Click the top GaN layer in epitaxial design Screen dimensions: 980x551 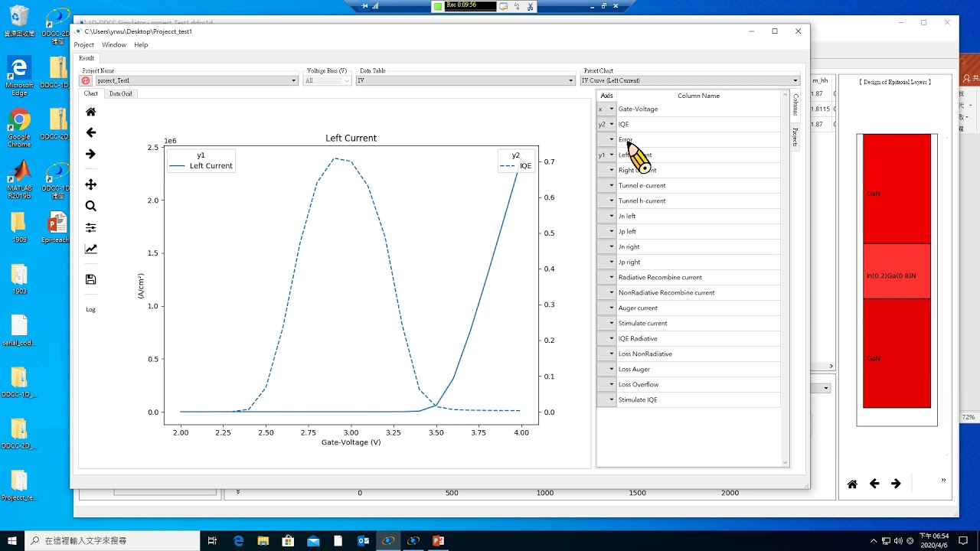click(897, 189)
